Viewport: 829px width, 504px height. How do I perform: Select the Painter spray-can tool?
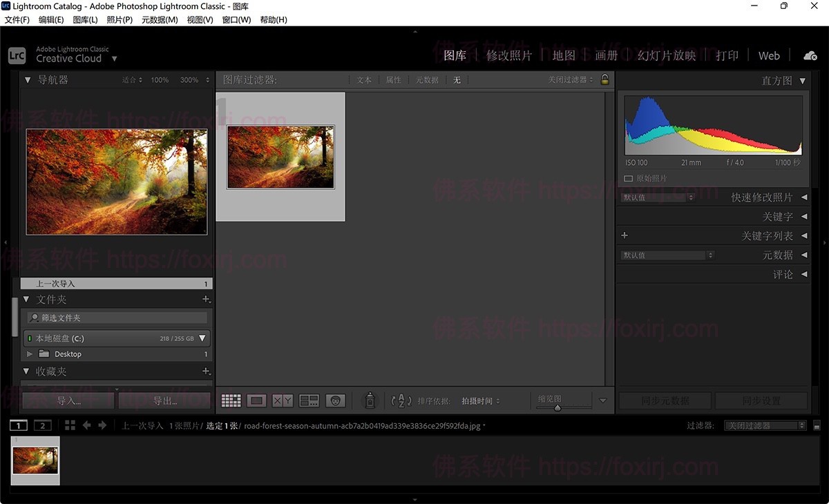(370, 400)
